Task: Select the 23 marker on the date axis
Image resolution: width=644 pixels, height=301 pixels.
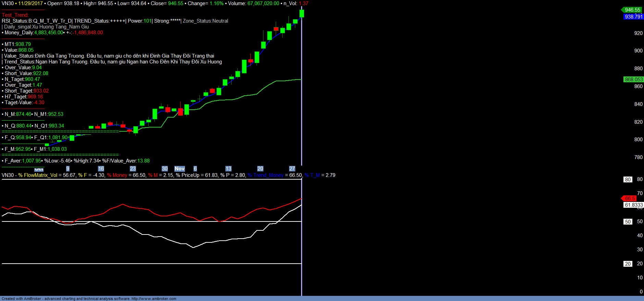Action: 133,169
